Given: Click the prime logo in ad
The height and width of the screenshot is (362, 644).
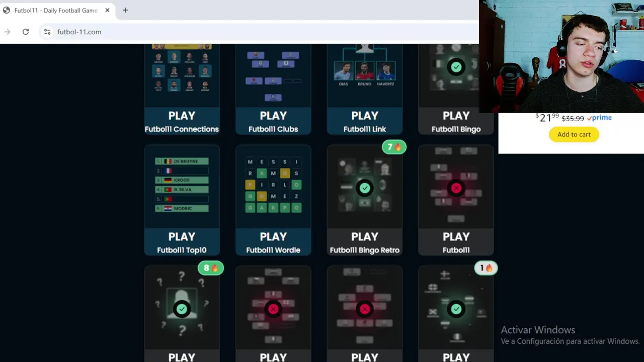Looking at the screenshot, I should [599, 118].
